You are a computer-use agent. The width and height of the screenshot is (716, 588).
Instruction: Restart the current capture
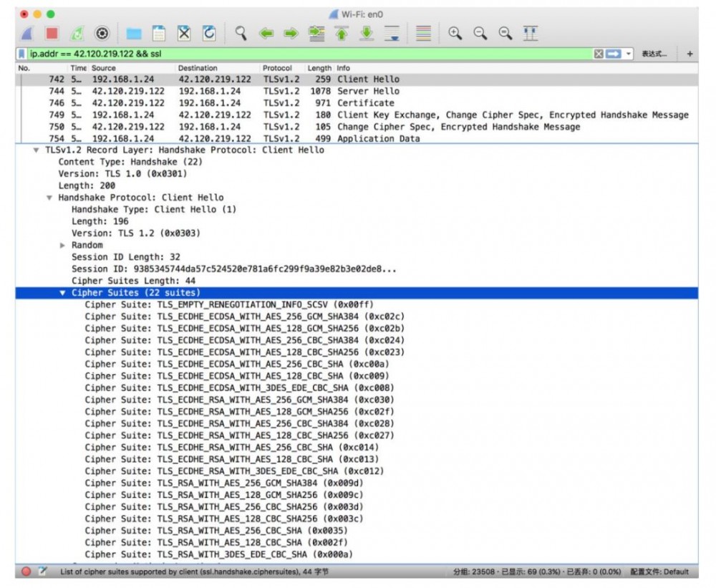77,33
